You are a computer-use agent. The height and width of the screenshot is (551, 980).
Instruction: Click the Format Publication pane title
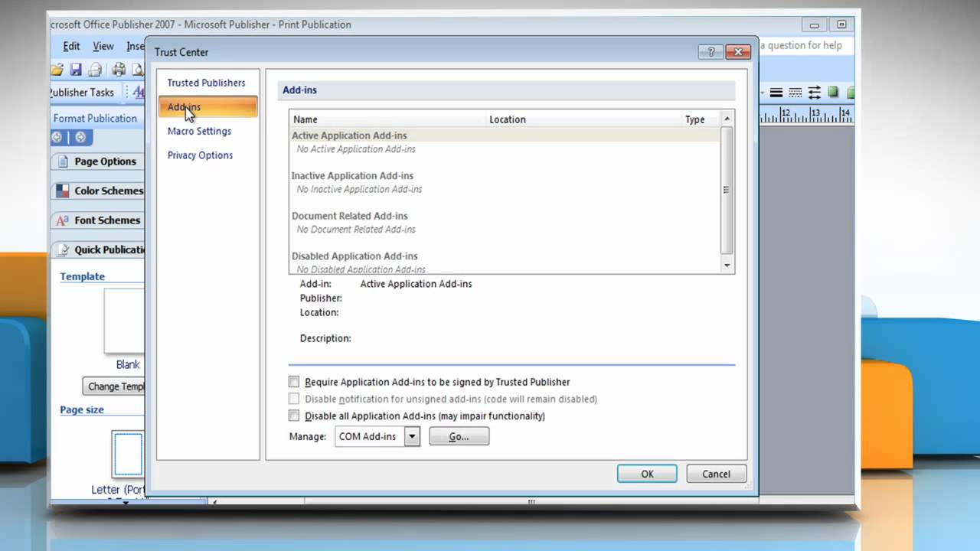[95, 119]
